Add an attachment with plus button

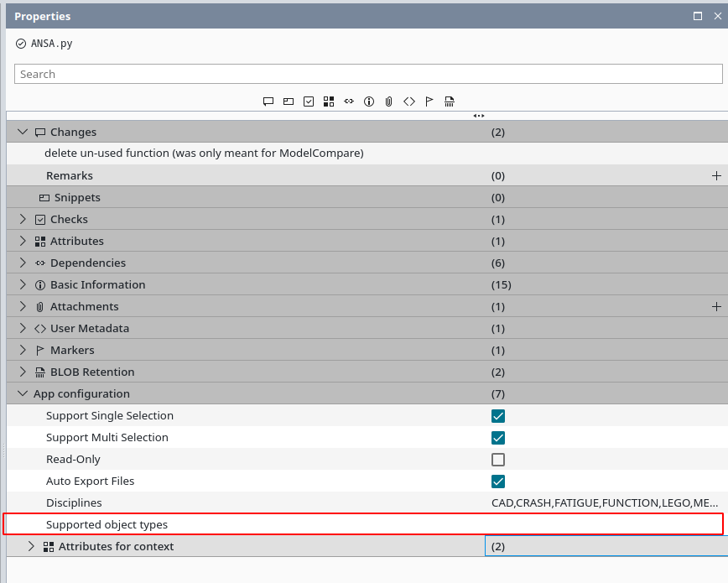(716, 306)
